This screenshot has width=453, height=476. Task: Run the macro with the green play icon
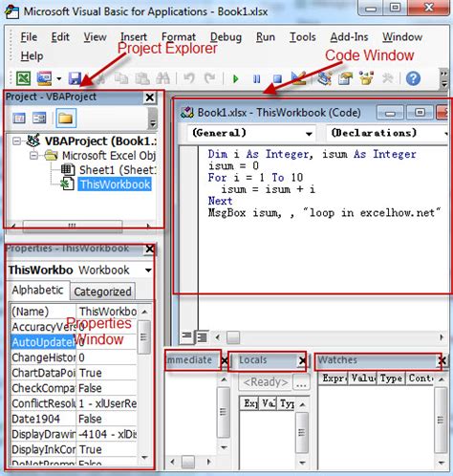pyautogui.click(x=236, y=78)
